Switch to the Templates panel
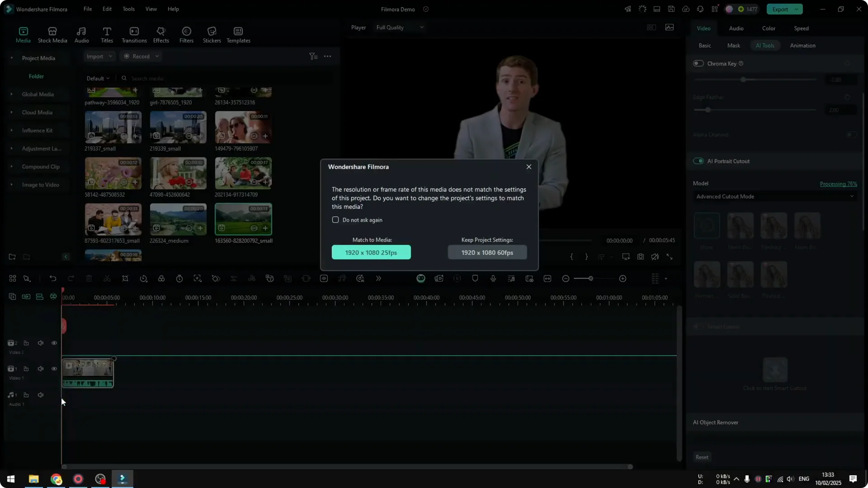This screenshot has width=868, height=488. [x=238, y=34]
